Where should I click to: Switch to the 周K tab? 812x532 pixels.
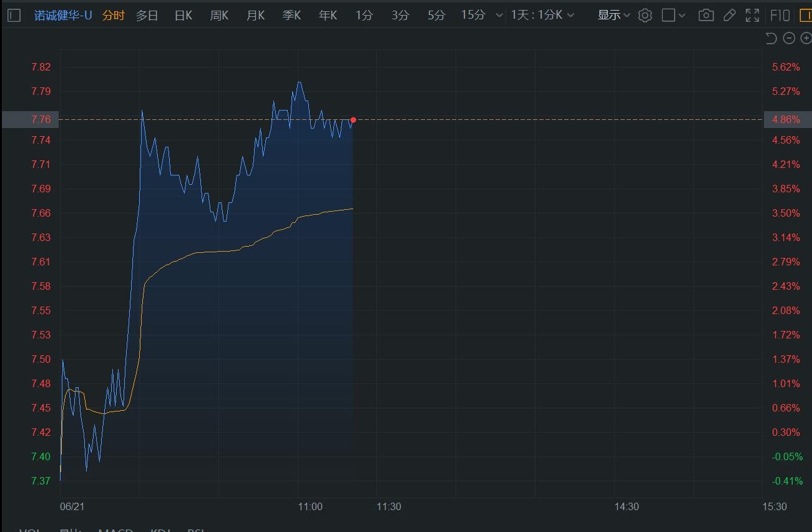coord(220,16)
